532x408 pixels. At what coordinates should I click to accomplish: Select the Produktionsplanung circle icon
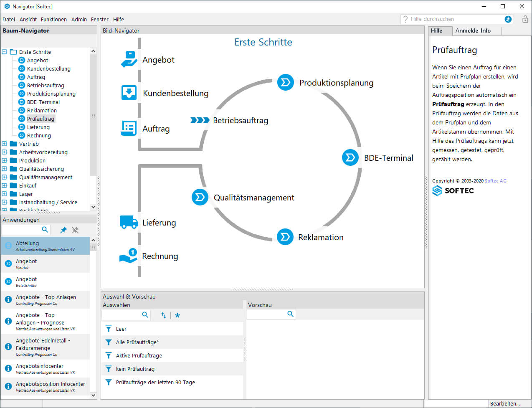pos(285,82)
